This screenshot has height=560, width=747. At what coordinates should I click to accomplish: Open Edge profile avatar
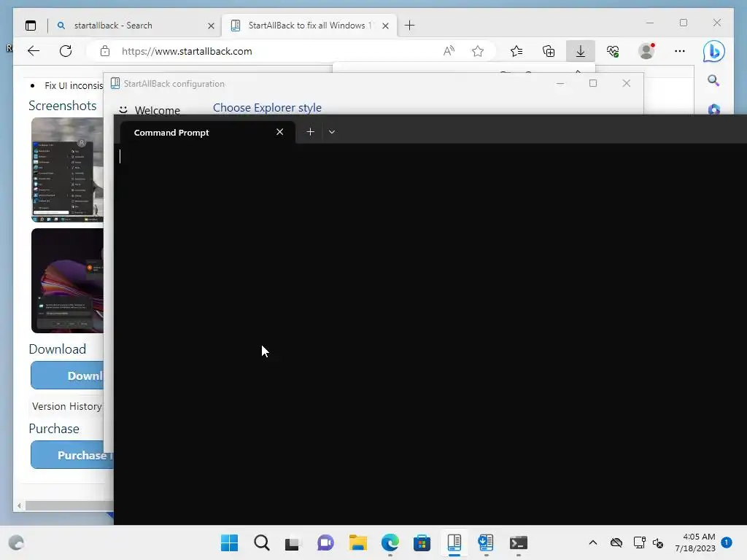[x=646, y=51]
